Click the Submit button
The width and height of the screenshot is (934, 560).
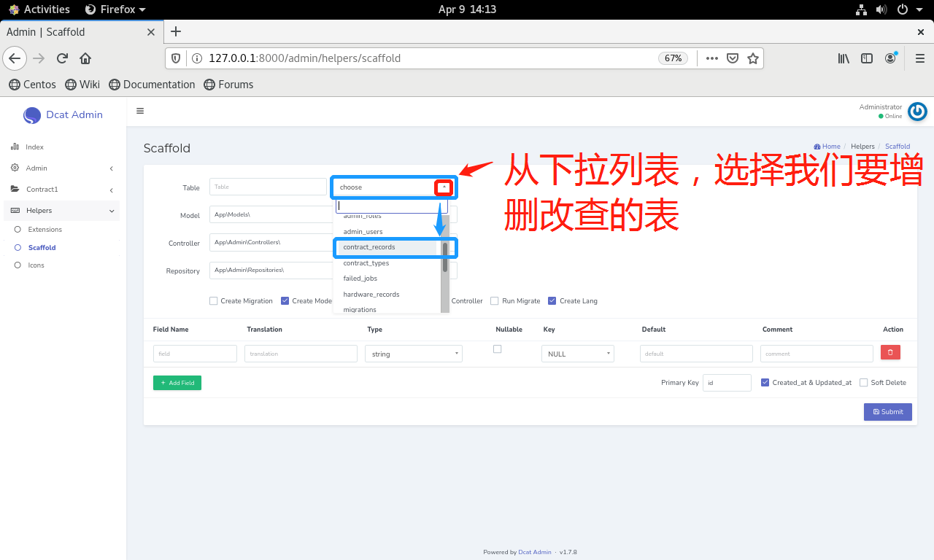tap(887, 411)
